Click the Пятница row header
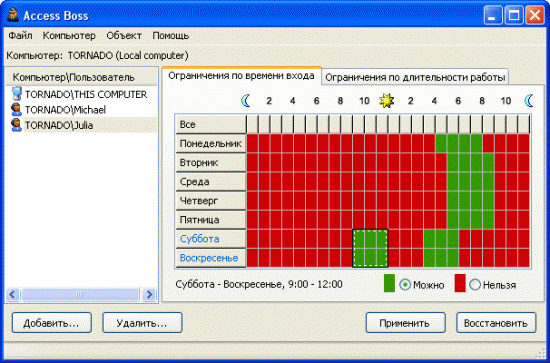 click(x=210, y=220)
